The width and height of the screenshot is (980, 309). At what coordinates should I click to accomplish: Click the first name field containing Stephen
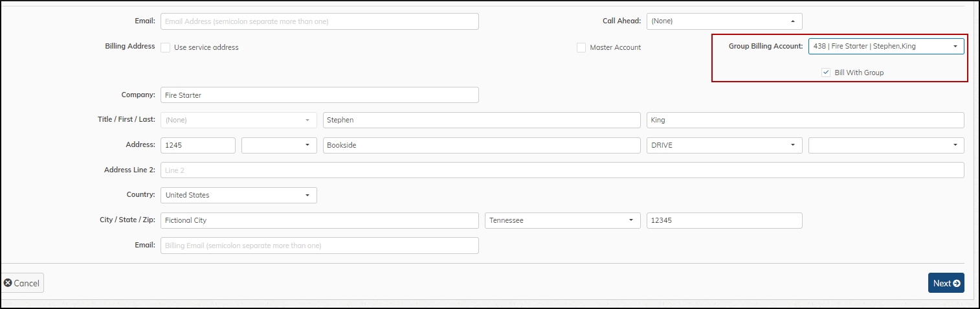coord(481,120)
